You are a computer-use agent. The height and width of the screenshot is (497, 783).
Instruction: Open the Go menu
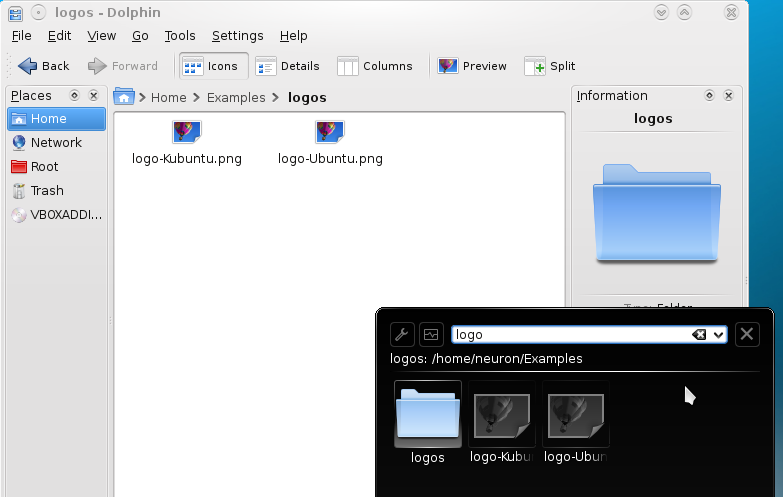[140, 36]
